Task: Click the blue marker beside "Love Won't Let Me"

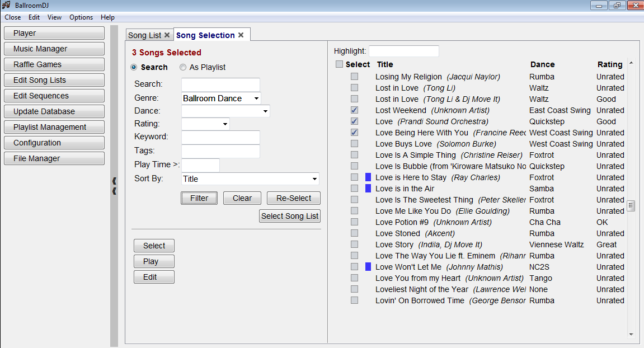Action: tap(368, 267)
